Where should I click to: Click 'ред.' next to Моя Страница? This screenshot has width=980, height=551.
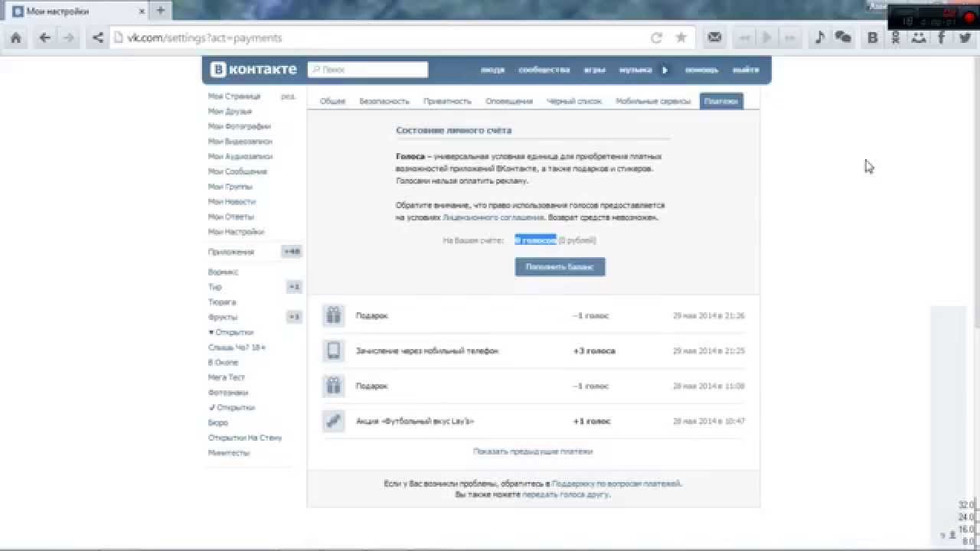pyautogui.click(x=288, y=96)
